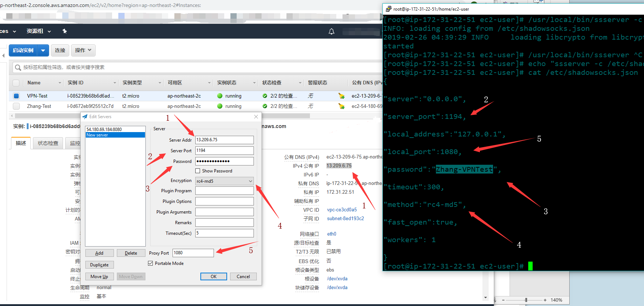
Task: Click the pin shortcut icon in AWS navbar
Action: tap(64, 31)
